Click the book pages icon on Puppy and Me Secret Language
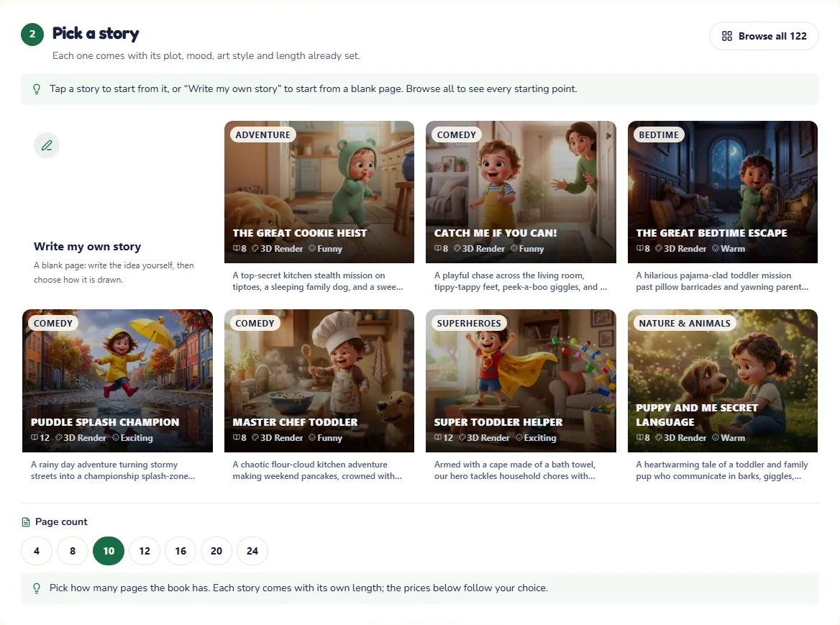Image resolution: width=840 pixels, height=625 pixels. (x=639, y=437)
